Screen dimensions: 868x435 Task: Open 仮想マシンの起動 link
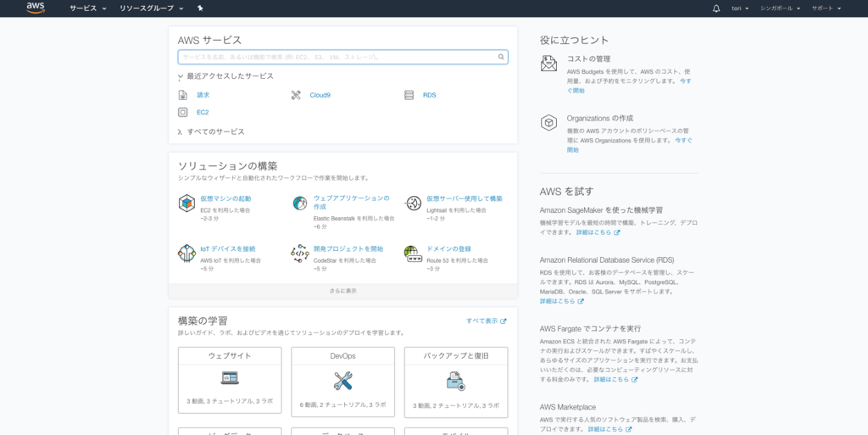(225, 198)
